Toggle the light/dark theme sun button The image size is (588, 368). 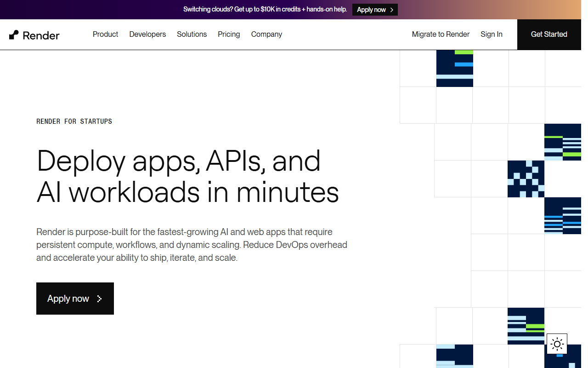pos(557,344)
